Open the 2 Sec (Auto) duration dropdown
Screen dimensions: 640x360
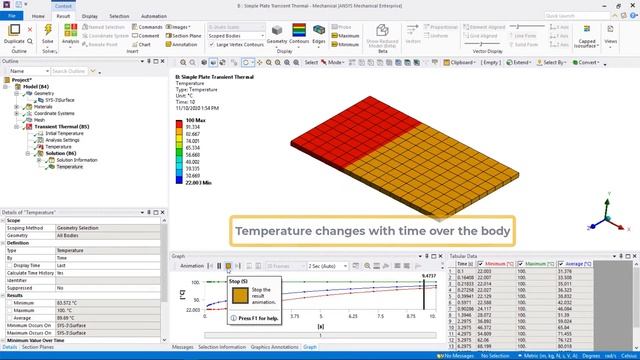pyautogui.click(x=328, y=266)
